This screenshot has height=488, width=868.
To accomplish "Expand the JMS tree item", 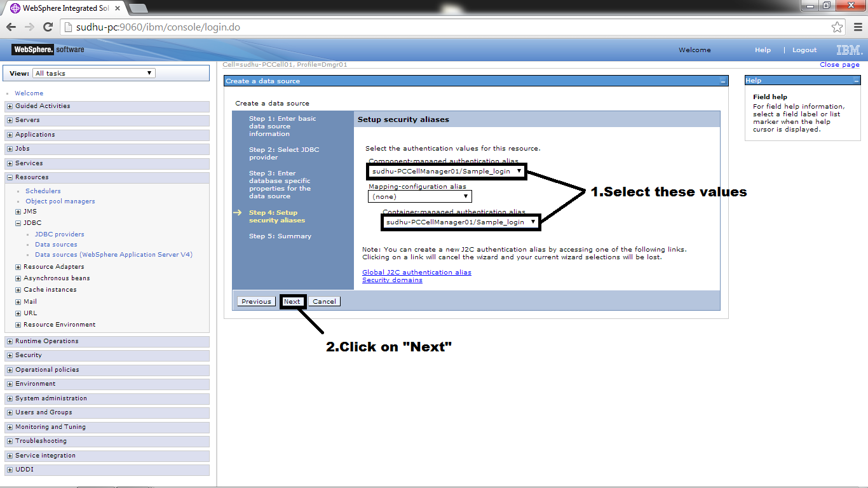I will click(17, 211).
